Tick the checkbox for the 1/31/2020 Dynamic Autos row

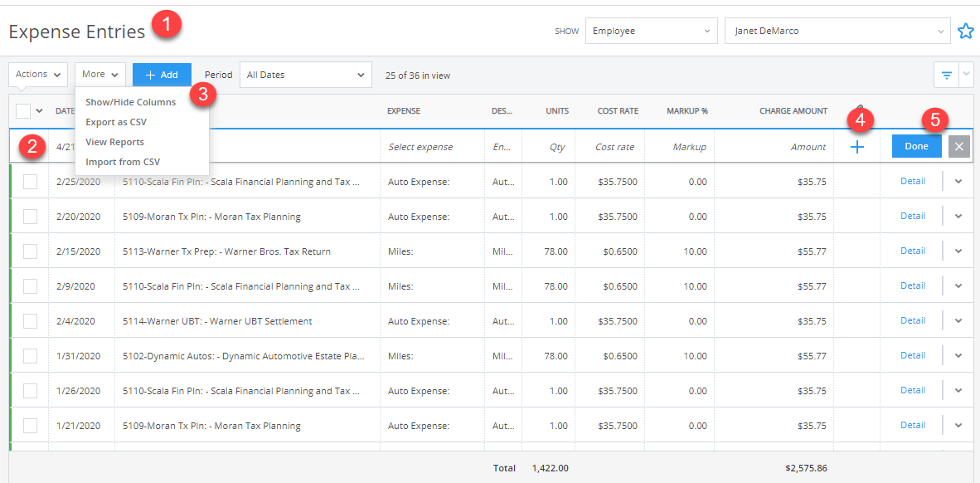click(30, 356)
